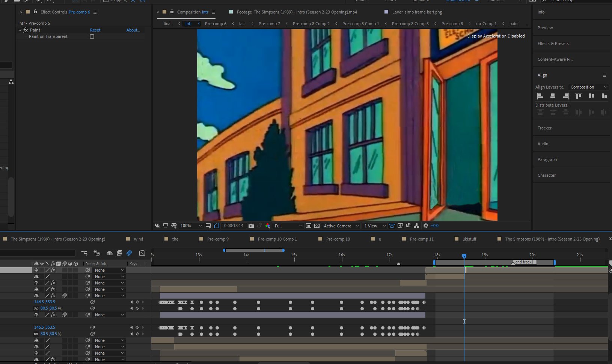The image size is (612, 364).
Task: Click Reset on the Paint effect
Action: coord(95,30)
